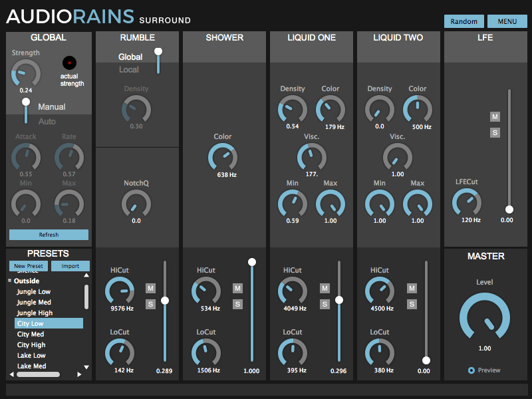
Task: Click the Shower level fader handle
Action: (x=252, y=262)
